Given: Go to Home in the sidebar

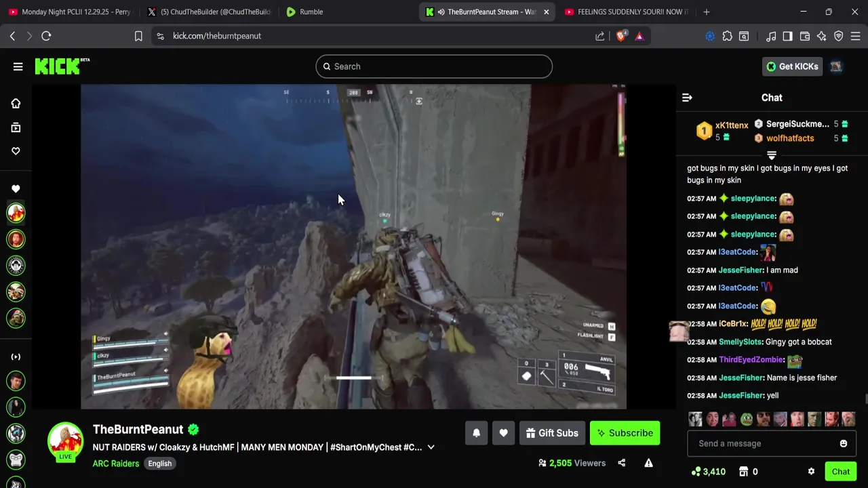Looking at the screenshot, I should point(16,103).
